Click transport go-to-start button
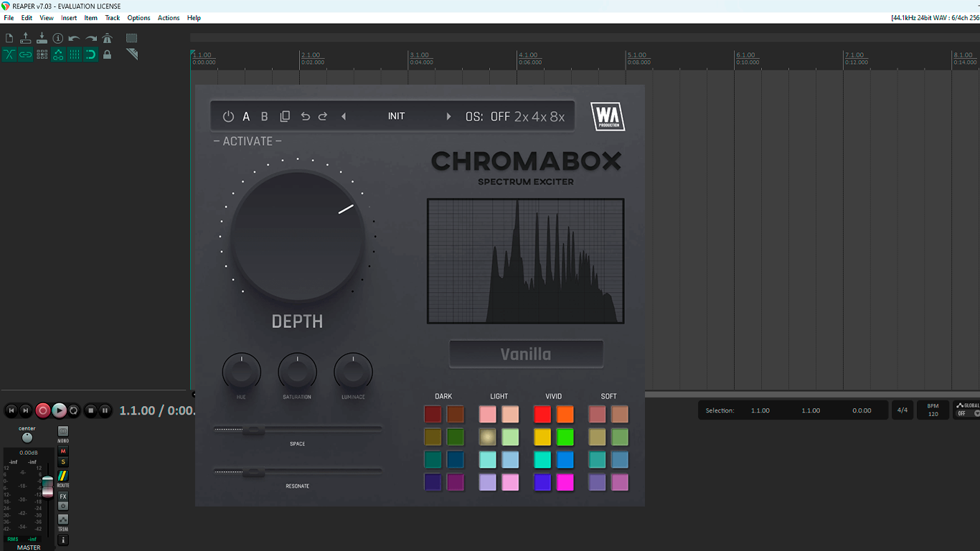 click(x=11, y=410)
